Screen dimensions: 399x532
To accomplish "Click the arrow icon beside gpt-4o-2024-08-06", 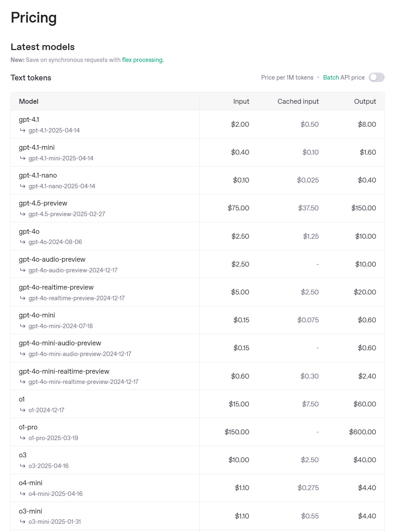I will click(23, 242).
